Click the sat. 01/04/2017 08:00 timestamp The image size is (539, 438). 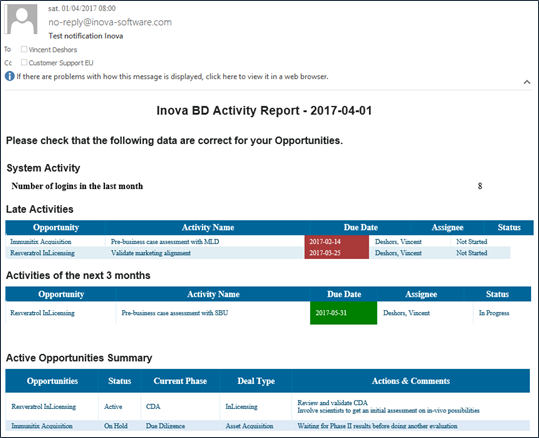pos(82,8)
